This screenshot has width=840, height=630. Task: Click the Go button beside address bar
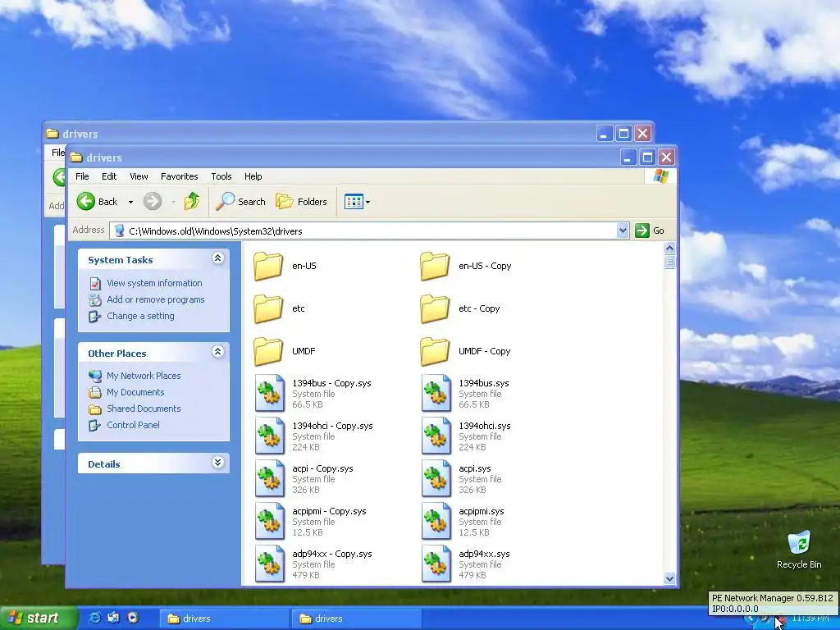coord(650,231)
